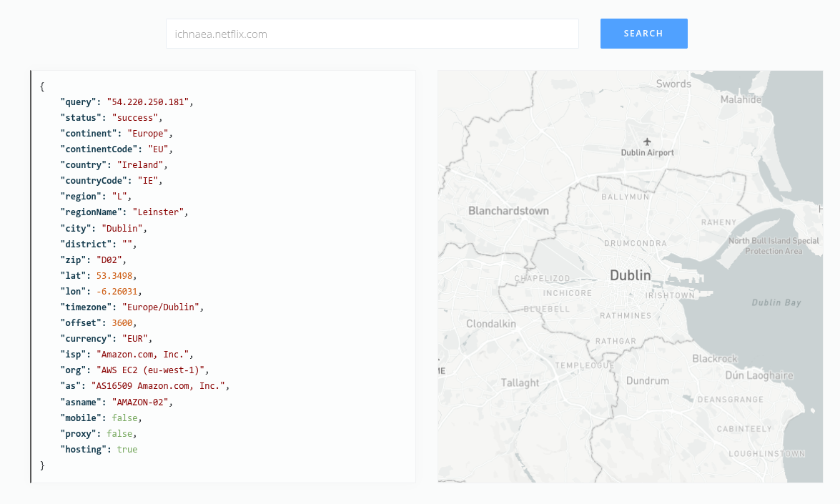Click the Dundrum map label

(647, 381)
